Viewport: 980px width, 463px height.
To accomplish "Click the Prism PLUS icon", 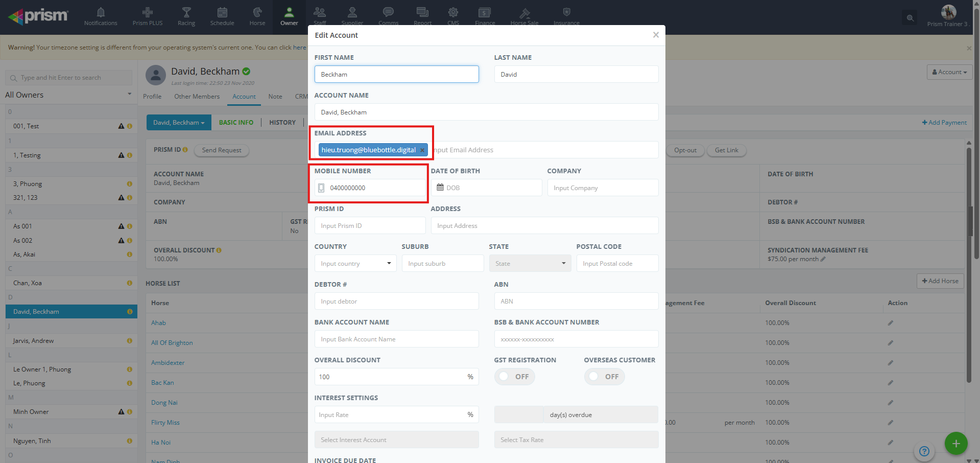I will point(148,13).
